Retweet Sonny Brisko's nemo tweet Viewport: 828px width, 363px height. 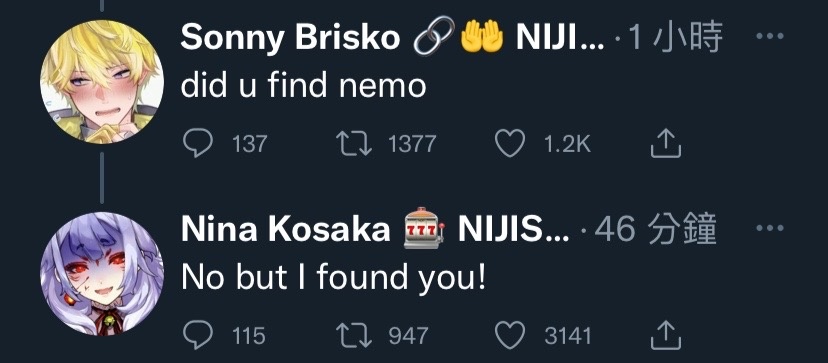(x=354, y=144)
